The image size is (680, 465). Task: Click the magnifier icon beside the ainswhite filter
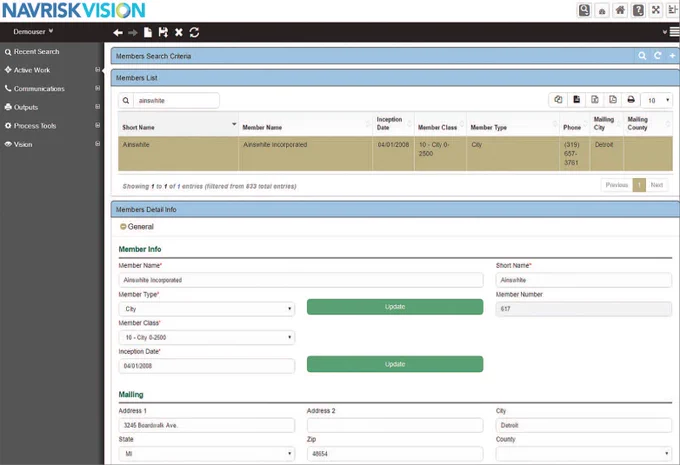pos(126,101)
